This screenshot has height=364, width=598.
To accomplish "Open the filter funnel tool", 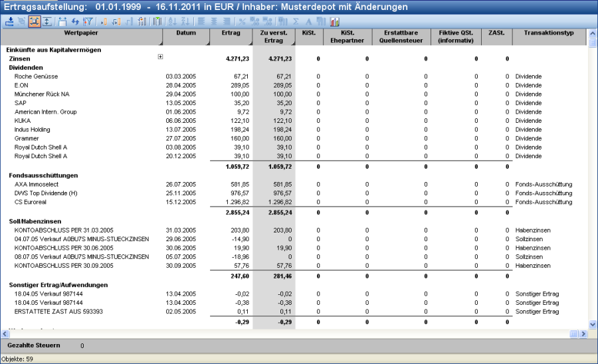I will pyautogui.click(x=88, y=22).
